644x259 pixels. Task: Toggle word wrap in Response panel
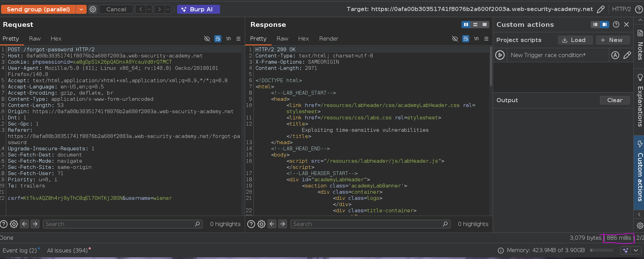click(466, 39)
